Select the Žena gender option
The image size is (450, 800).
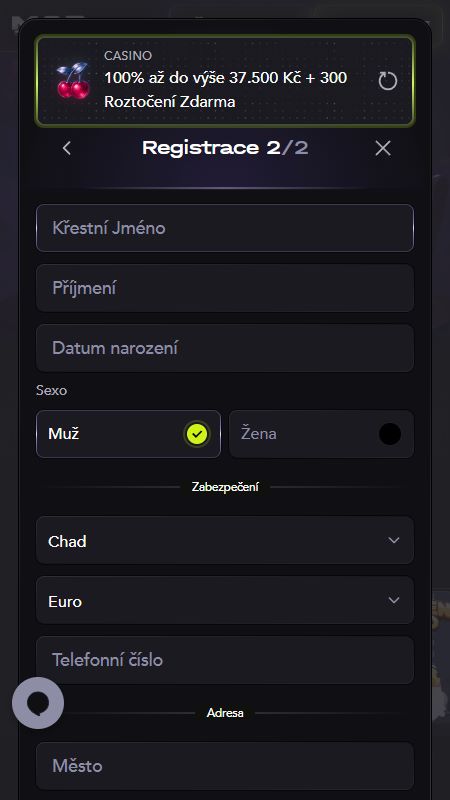coord(321,434)
